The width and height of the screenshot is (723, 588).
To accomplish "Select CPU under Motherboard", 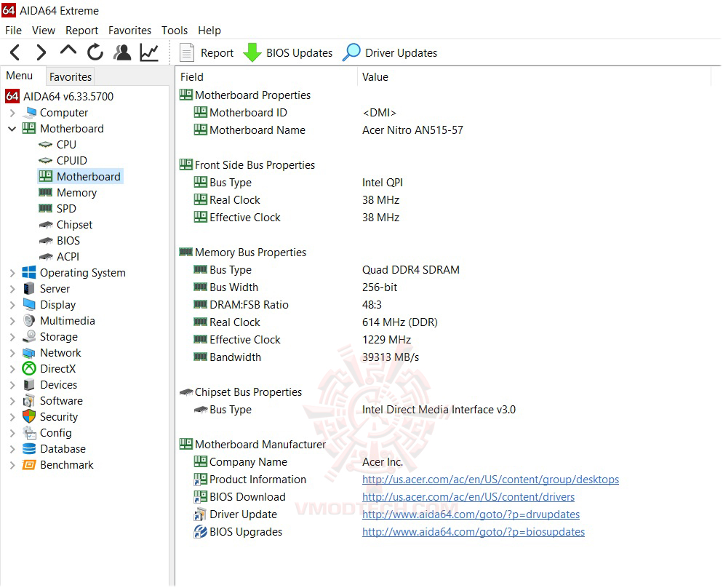I will point(66,145).
